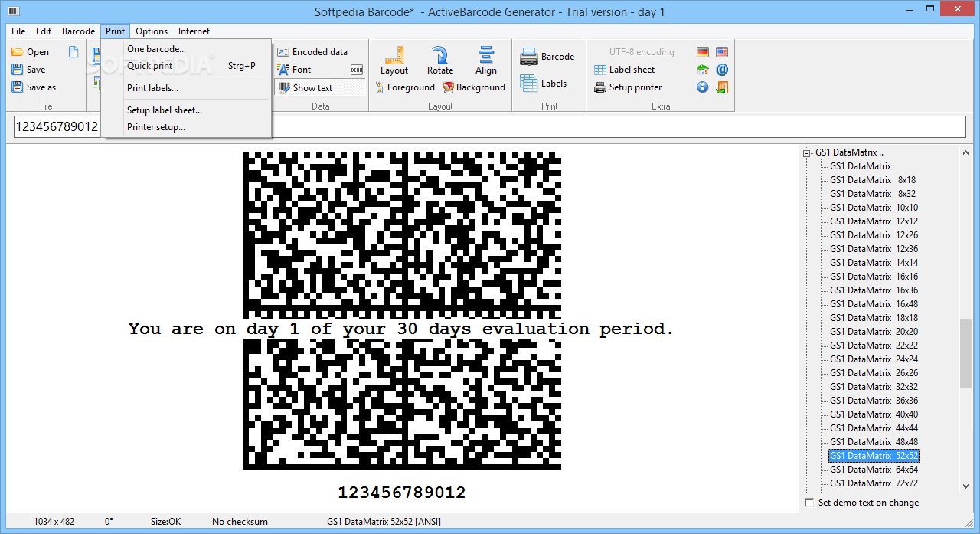Click the blue info icon

click(x=703, y=87)
